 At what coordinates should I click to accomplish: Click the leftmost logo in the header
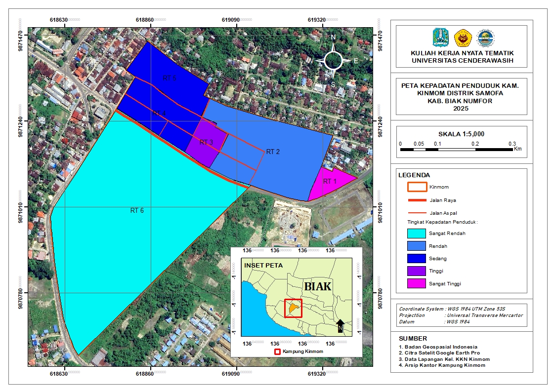[440, 38]
